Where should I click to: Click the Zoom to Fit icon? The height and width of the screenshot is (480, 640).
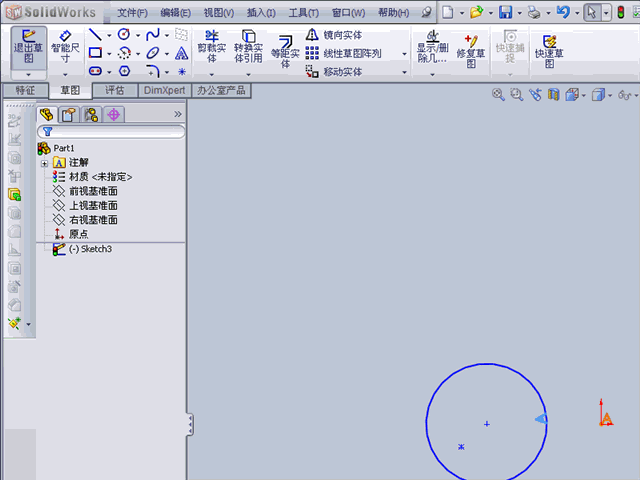pos(498,95)
